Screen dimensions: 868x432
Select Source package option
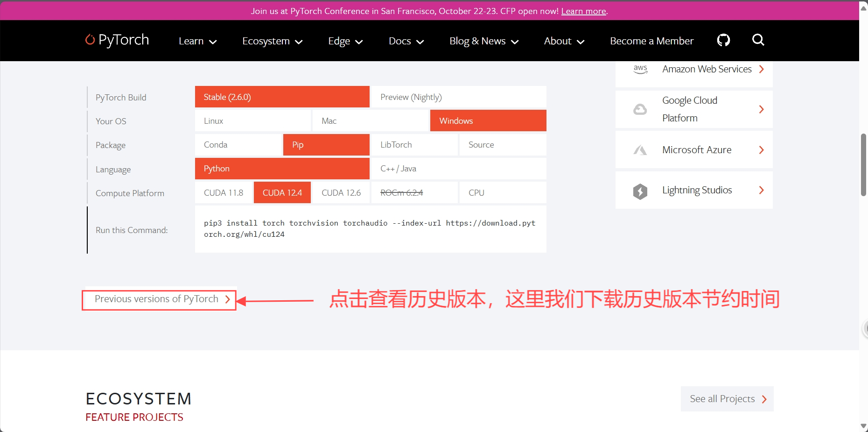point(503,145)
